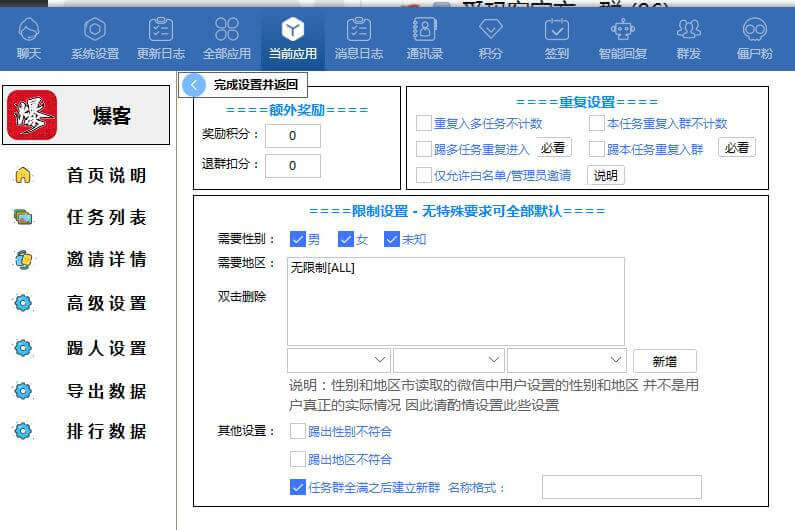Click the 新增 add button
The height and width of the screenshot is (530, 795).
[664, 361]
